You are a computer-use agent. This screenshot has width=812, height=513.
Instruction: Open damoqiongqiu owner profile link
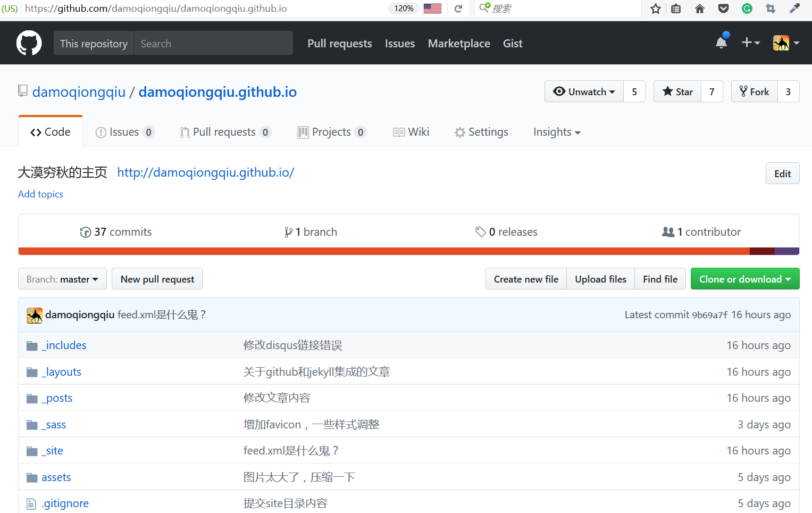[79, 92]
